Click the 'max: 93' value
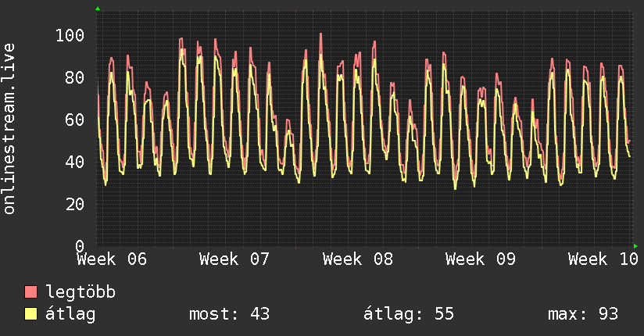Image resolution: width=644 pixels, height=336 pixels. [x=583, y=314]
